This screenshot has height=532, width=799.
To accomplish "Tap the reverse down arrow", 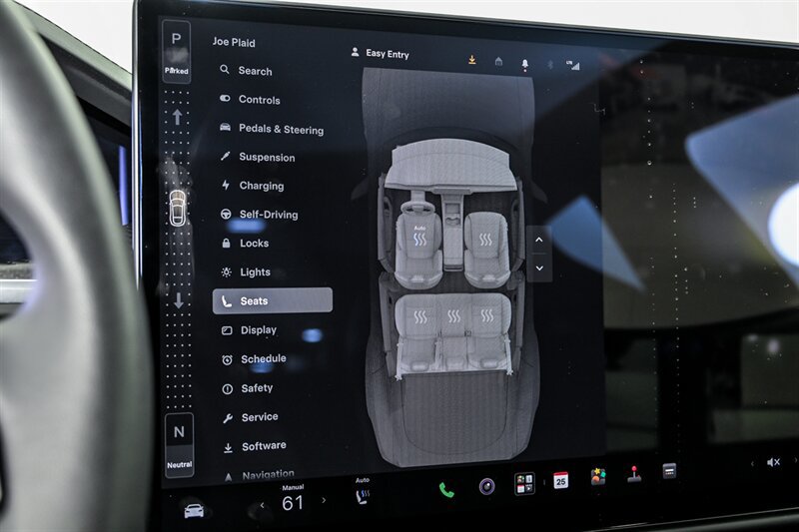I will tap(178, 300).
